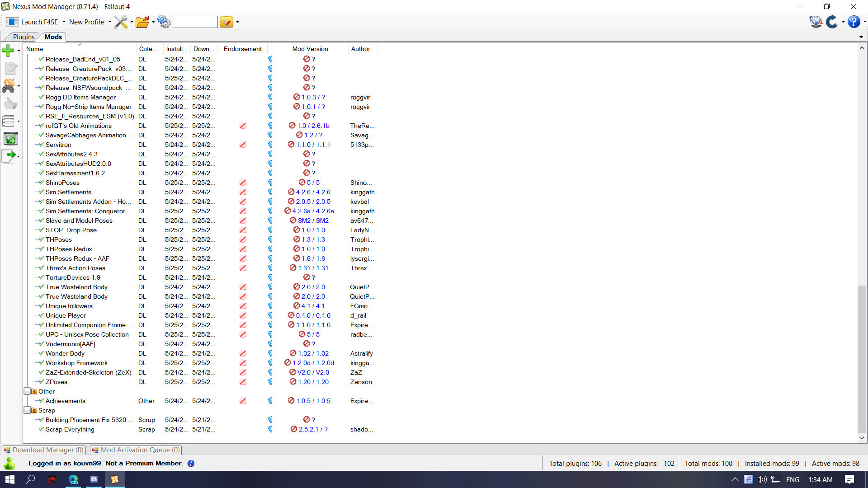This screenshot has width=868, height=488.
Task: Click the checklist icon beside search box
Action: (x=226, y=22)
